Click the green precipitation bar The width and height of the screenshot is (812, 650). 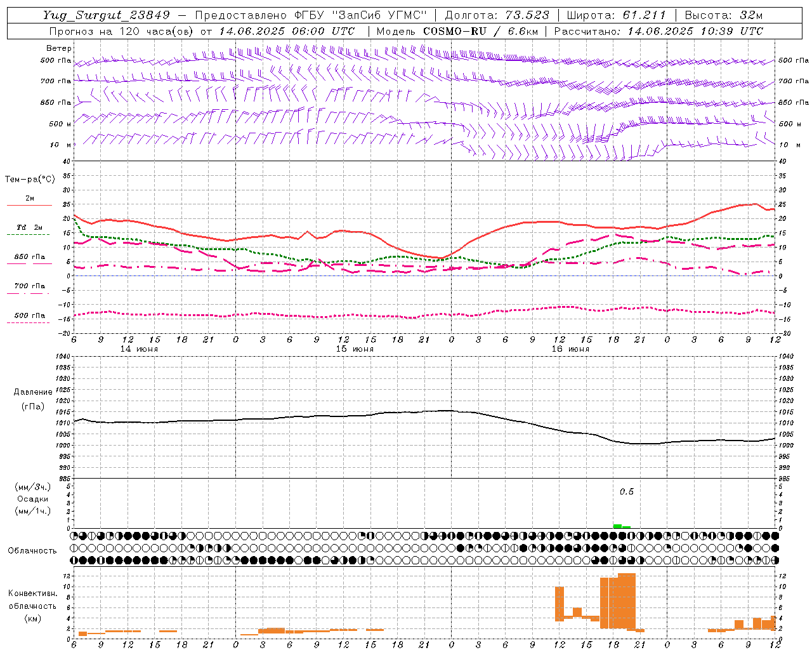(617, 526)
